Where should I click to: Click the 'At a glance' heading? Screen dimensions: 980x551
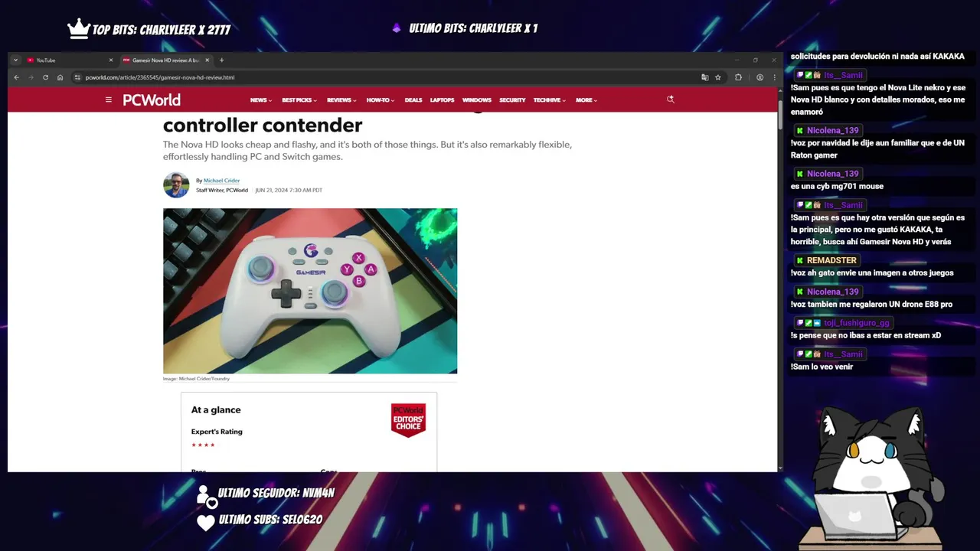pos(216,410)
